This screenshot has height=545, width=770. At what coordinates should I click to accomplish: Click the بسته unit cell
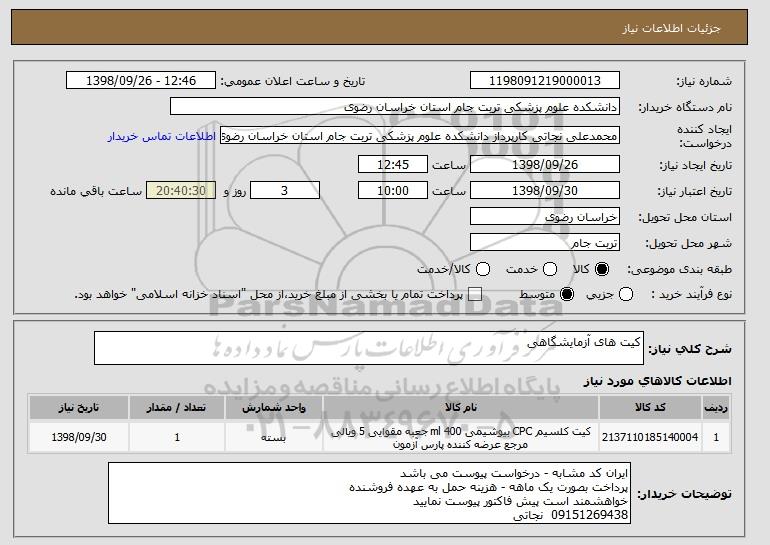coord(274,437)
